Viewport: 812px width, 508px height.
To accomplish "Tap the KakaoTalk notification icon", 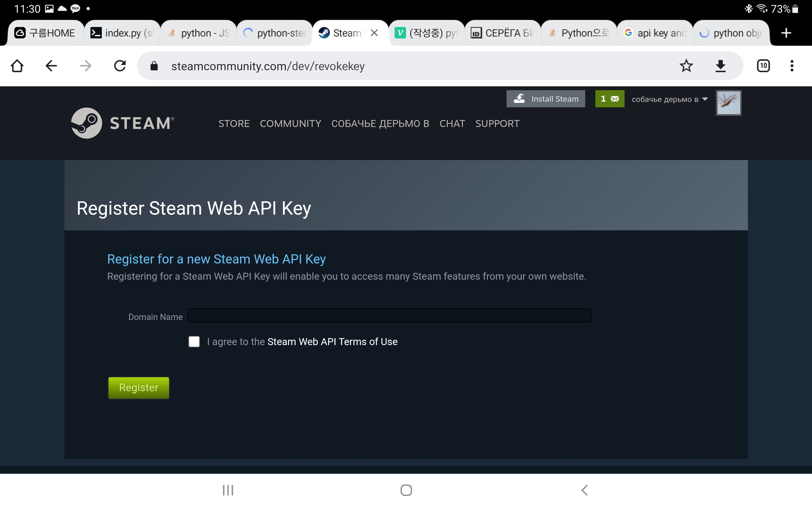I will pos(75,9).
